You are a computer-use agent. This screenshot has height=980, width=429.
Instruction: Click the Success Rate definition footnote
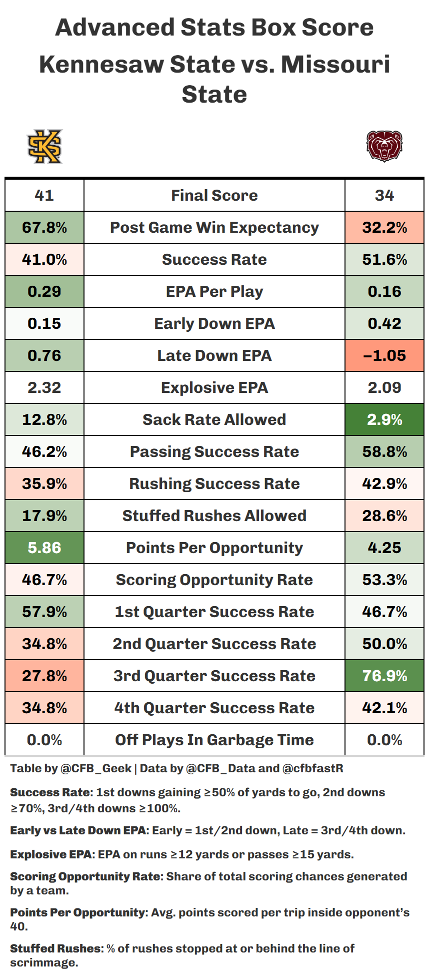197,800
